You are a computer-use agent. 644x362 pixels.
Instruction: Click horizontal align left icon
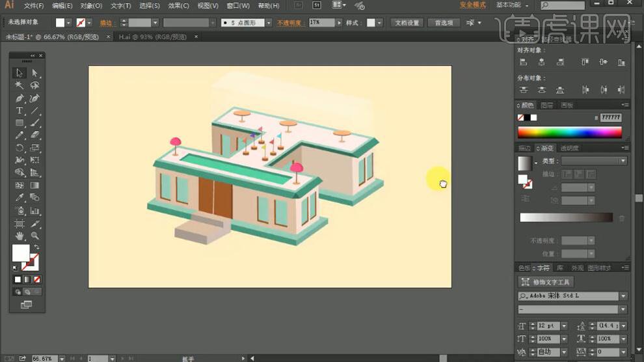[x=523, y=63]
